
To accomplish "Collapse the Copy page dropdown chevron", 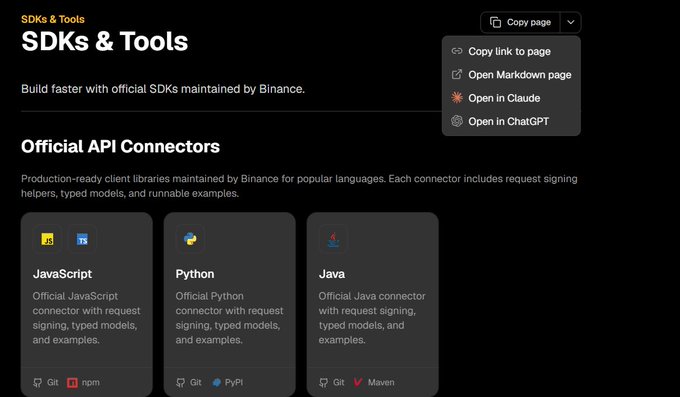I will point(571,22).
